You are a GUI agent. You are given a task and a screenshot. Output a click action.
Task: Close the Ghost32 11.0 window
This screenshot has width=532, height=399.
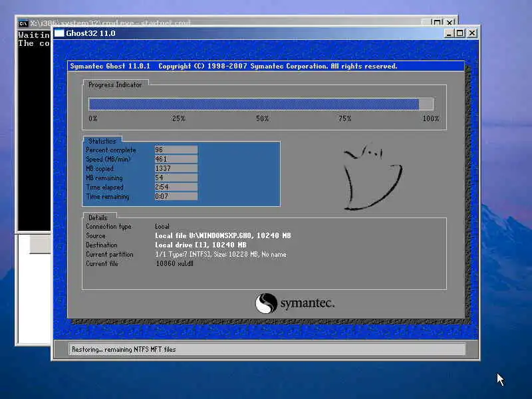tap(472, 33)
